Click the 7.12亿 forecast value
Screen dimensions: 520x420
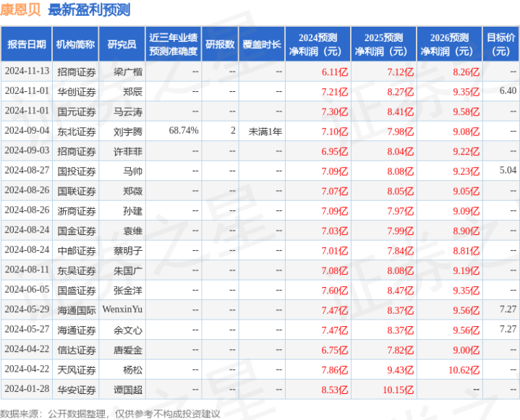400,72
